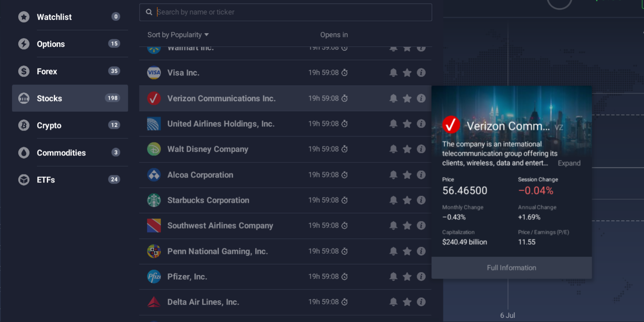The width and height of the screenshot is (644, 322).
Task: Star Walt Disney Company as favorite
Action: (407, 149)
